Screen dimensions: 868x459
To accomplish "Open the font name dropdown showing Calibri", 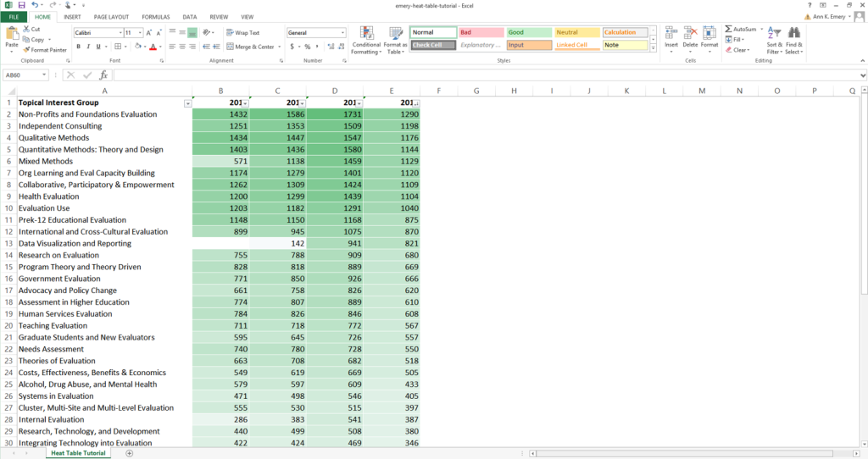I will (119, 33).
